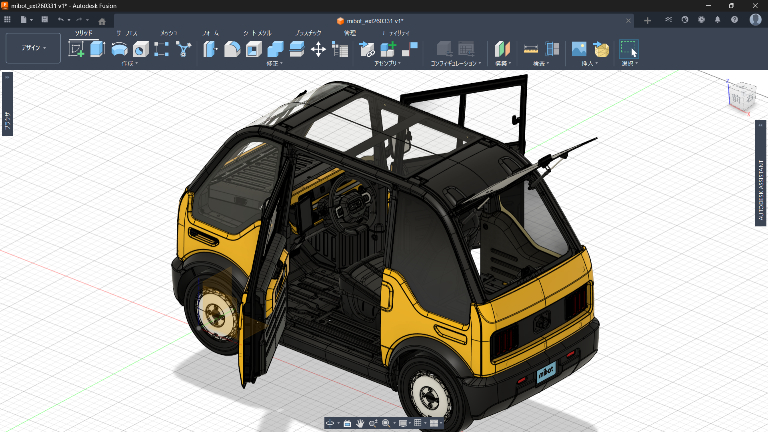
Task: Select the Shell tool icon
Action: pyautogui.click(x=254, y=49)
